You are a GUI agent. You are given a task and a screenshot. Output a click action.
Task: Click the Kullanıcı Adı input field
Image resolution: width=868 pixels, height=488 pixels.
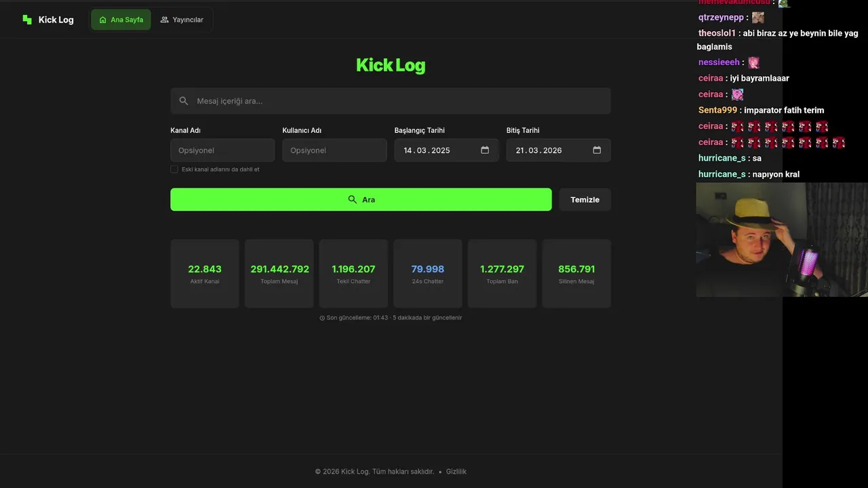tap(334, 150)
